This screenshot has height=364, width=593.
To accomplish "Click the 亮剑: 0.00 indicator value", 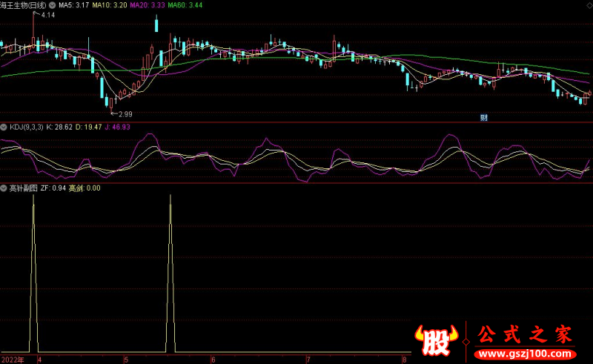I will (85, 188).
